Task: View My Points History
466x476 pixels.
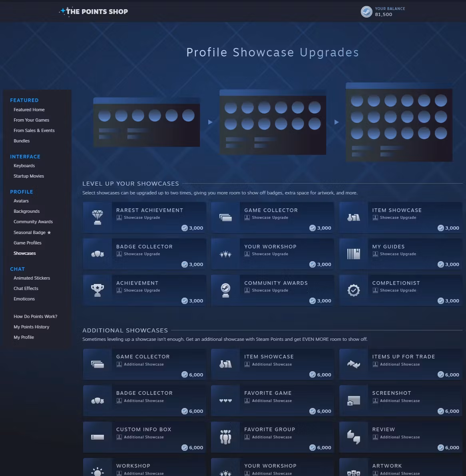Action: click(x=32, y=327)
